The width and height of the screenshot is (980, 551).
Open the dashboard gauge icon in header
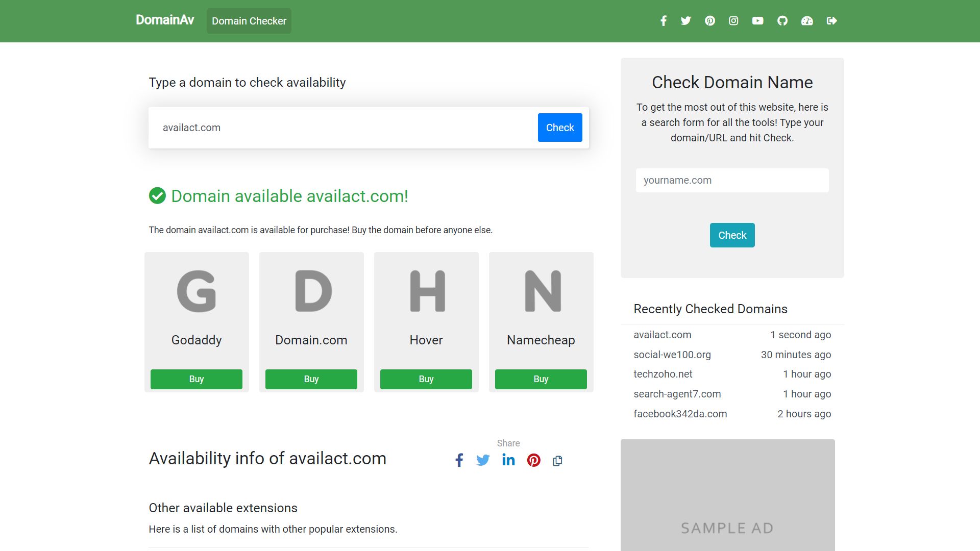tap(806, 21)
